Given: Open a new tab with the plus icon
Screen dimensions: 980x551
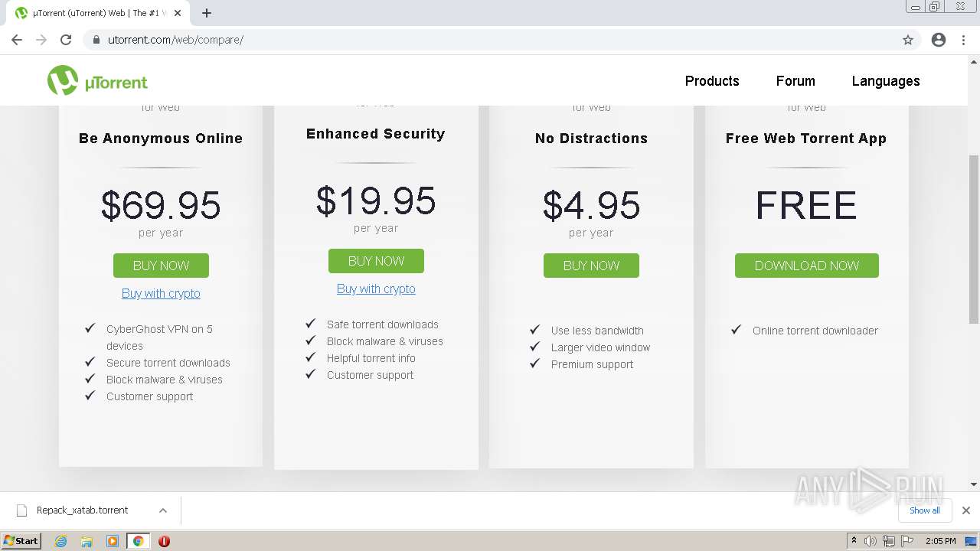Looking at the screenshot, I should pos(207,13).
